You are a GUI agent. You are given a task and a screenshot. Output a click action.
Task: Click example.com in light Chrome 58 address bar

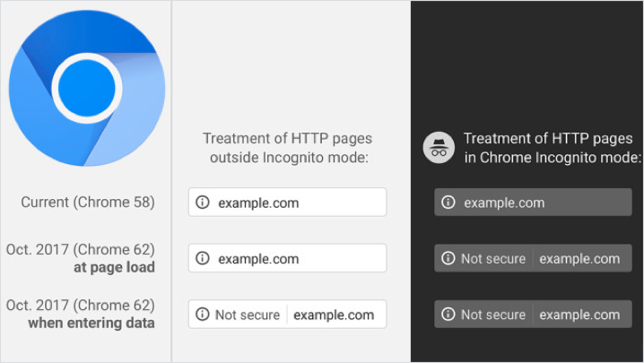click(258, 203)
